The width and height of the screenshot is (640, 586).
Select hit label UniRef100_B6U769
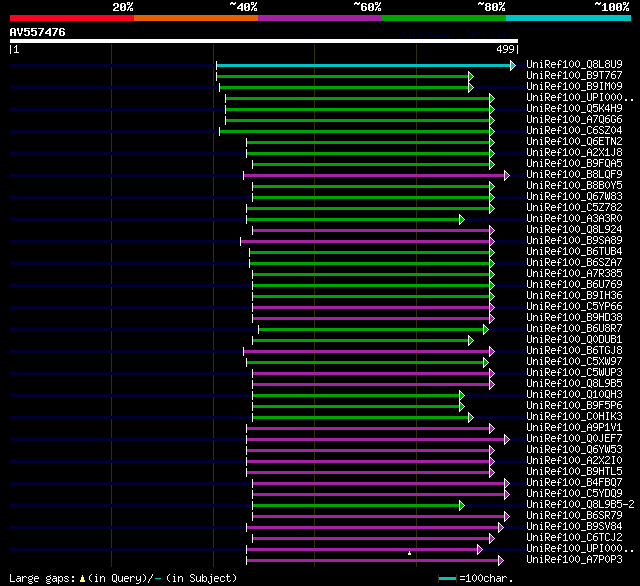574,285
